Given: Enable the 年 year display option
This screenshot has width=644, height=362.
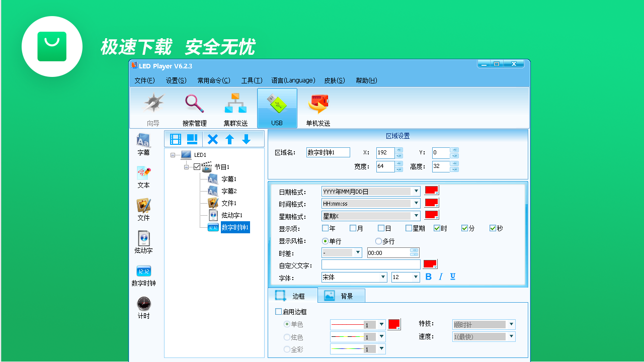Looking at the screenshot, I should pos(325,228).
